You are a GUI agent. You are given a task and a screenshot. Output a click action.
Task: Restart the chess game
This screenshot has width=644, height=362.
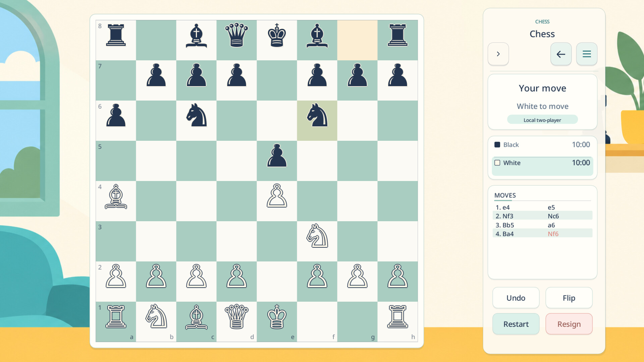(x=516, y=324)
